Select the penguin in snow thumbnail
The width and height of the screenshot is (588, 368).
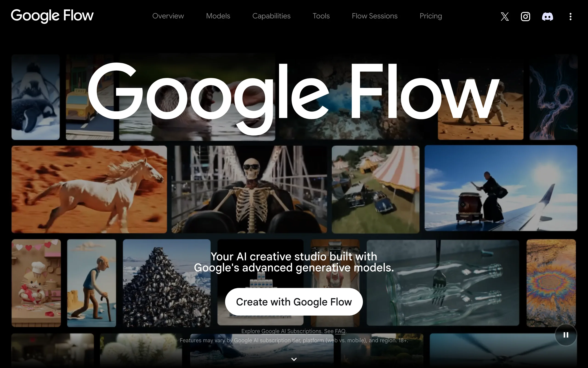tap(35, 97)
